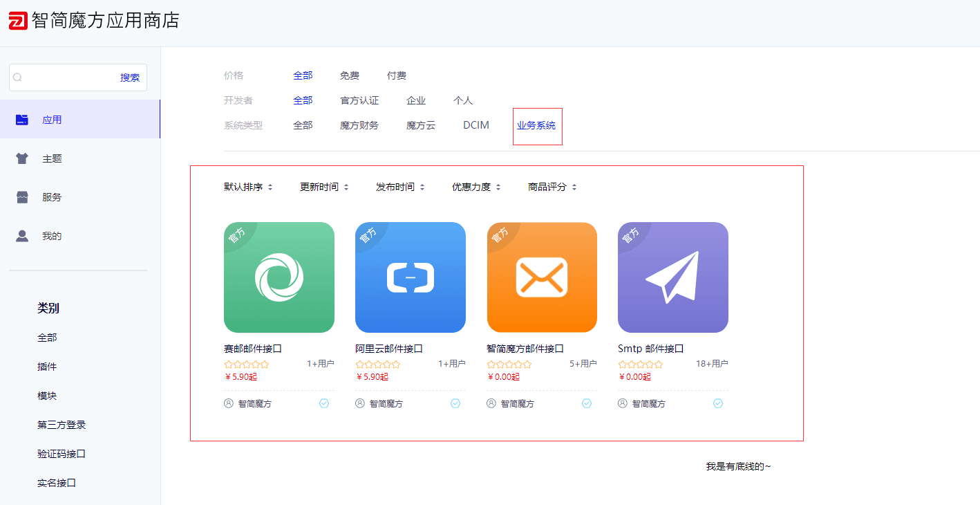Screen dimensions: 980x505
Task: Click star rating of 赛邮邮件接口
Action: (247, 365)
